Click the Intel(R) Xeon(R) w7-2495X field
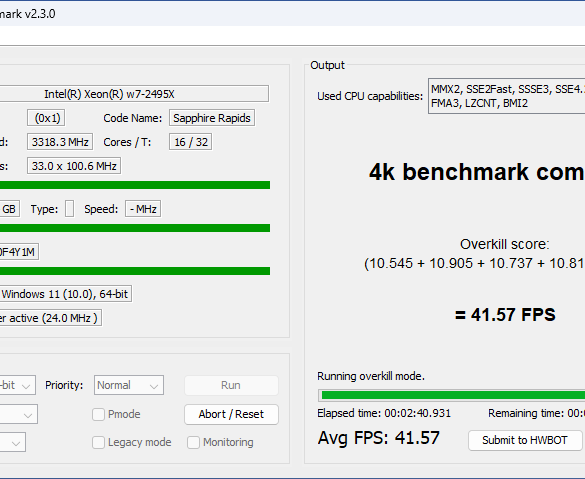This screenshot has height=479, width=585. point(134,94)
